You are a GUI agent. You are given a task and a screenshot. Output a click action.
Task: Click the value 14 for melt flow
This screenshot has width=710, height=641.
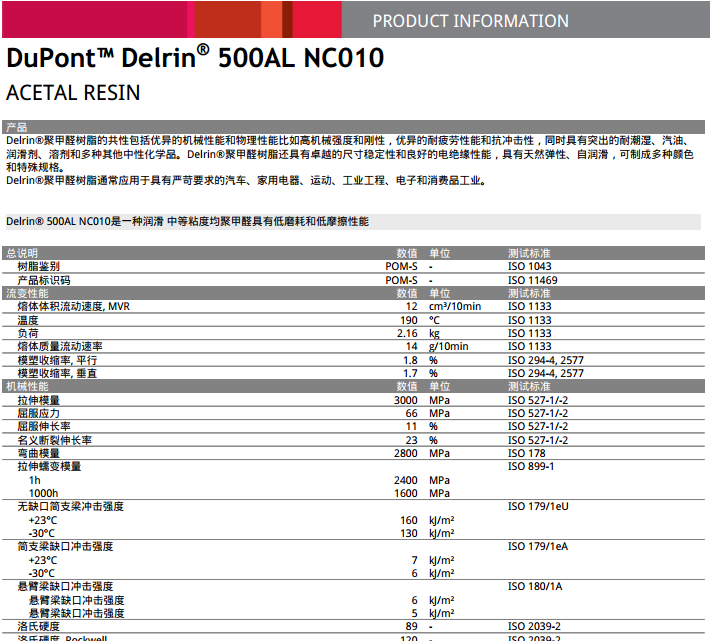[x=412, y=346]
